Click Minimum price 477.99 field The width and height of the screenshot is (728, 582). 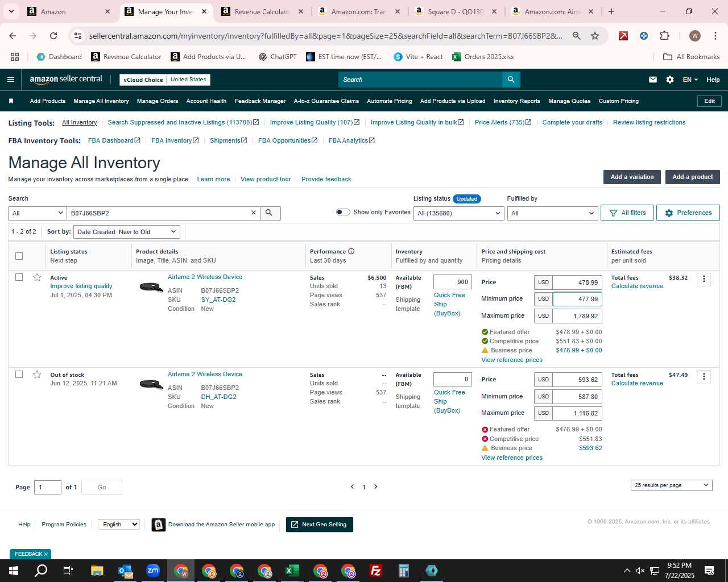(577, 299)
